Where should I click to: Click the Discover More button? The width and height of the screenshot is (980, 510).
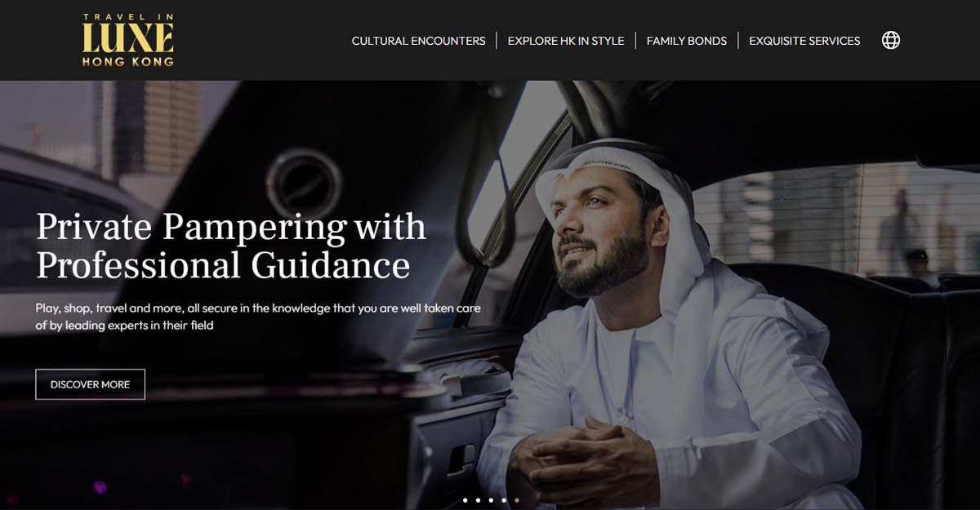[90, 384]
